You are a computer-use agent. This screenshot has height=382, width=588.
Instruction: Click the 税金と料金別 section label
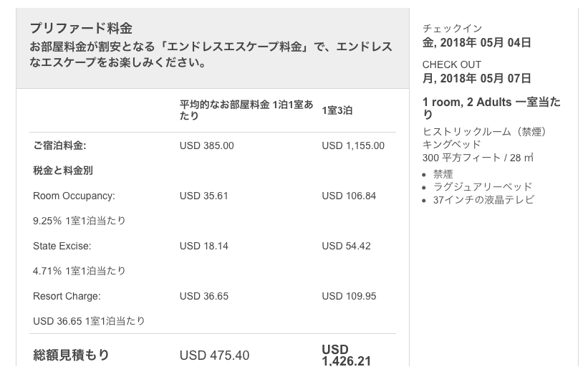pyautogui.click(x=62, y=171)
